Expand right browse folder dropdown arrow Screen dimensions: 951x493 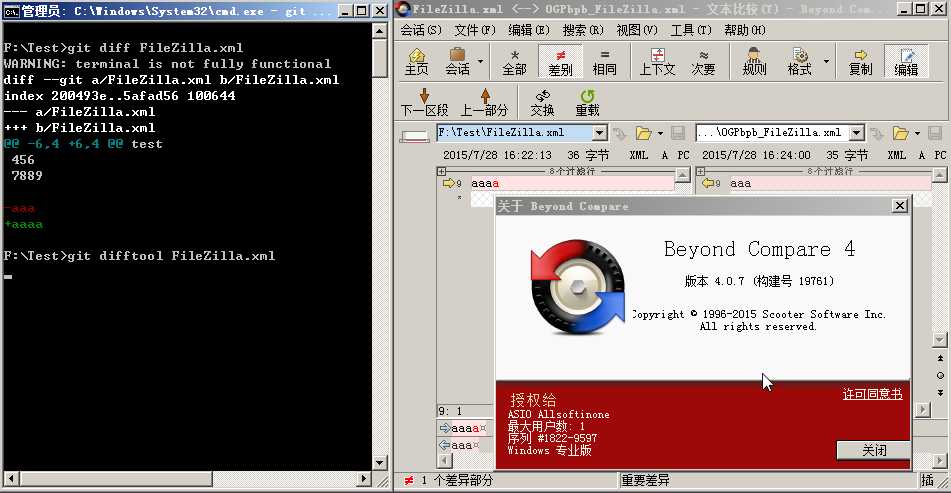(x=917, y=133)
